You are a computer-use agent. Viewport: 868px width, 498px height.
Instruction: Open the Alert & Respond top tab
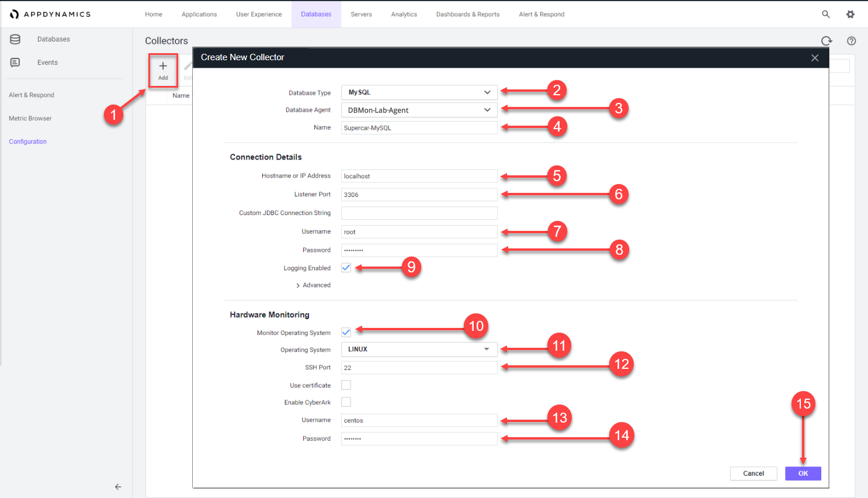[541, 14]
